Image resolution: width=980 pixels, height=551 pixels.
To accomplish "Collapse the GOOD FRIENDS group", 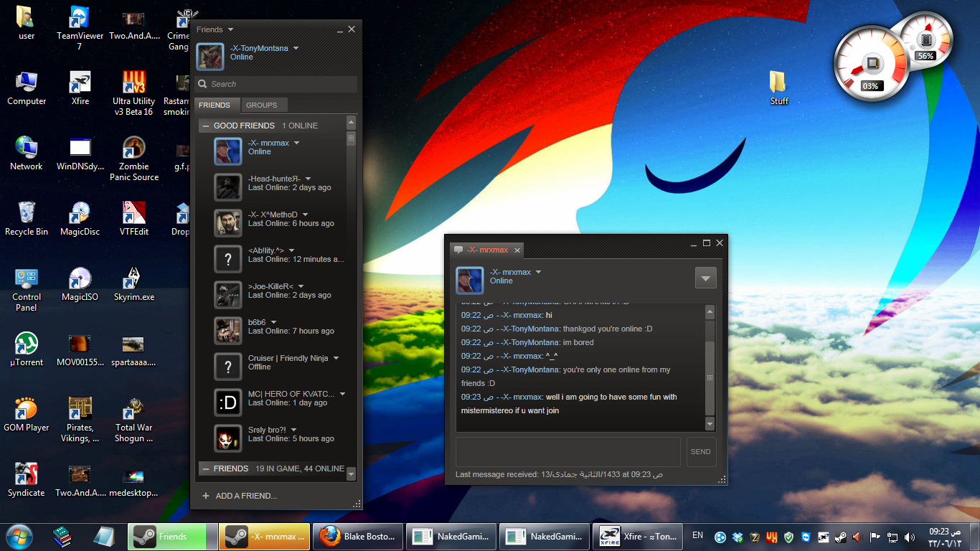I will [206, 126].
